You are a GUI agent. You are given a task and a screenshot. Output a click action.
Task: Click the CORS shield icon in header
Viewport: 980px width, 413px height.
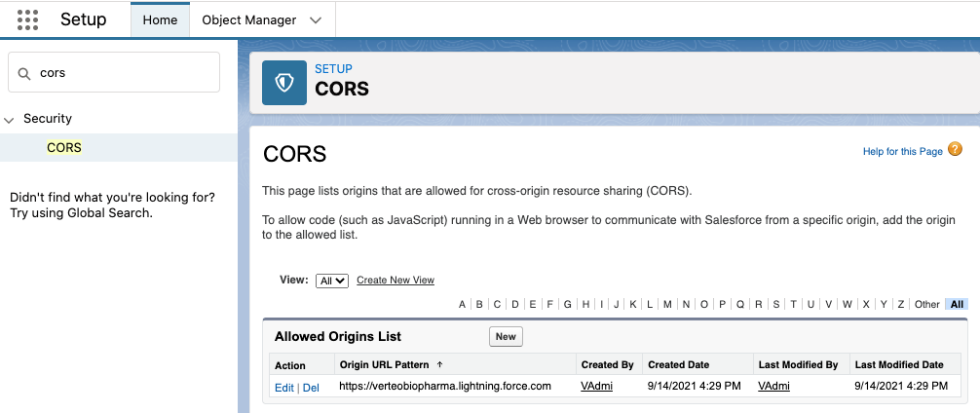(283, 83)
